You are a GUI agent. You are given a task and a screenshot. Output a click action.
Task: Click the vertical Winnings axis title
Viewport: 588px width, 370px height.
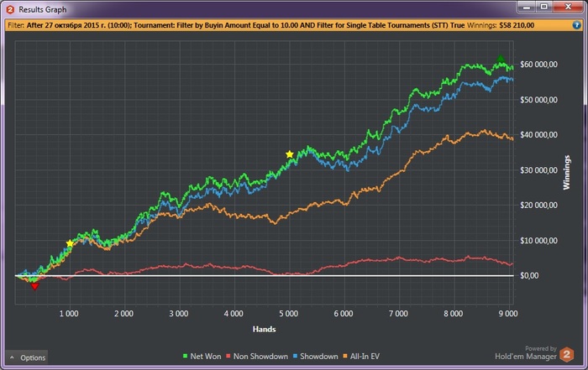click(567, 172)
